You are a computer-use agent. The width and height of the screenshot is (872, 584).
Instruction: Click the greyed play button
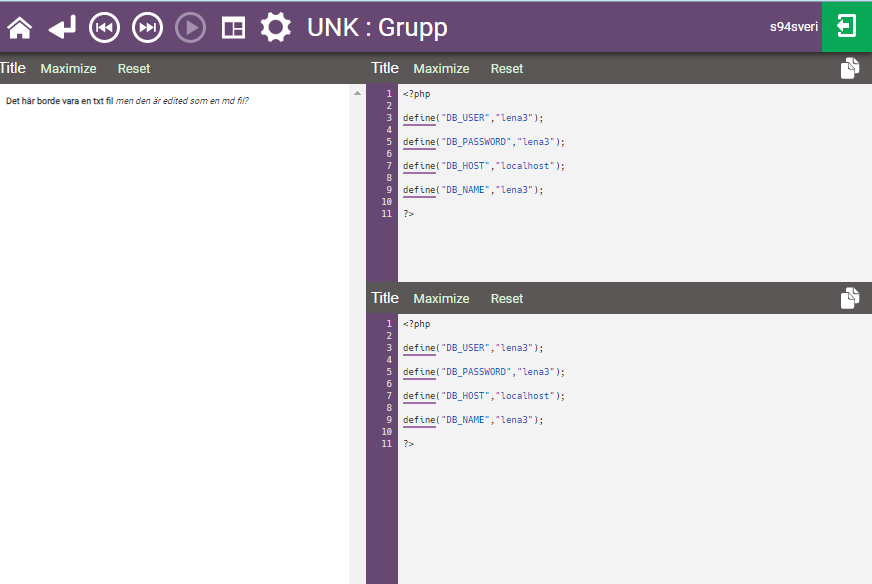(x=190, y=27)
